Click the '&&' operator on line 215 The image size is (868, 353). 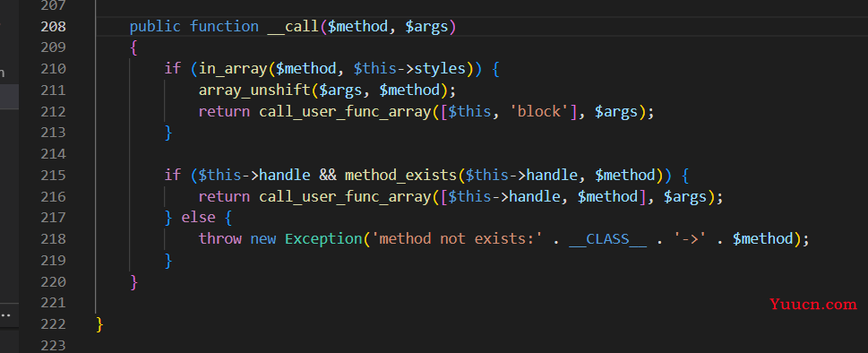328,176
